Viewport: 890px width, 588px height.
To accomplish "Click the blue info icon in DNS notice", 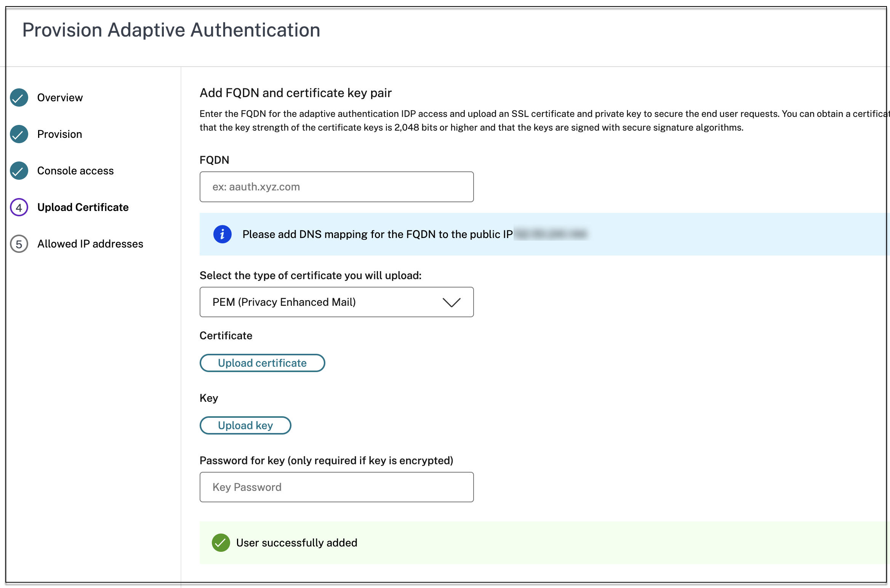I will pos(222,234).
